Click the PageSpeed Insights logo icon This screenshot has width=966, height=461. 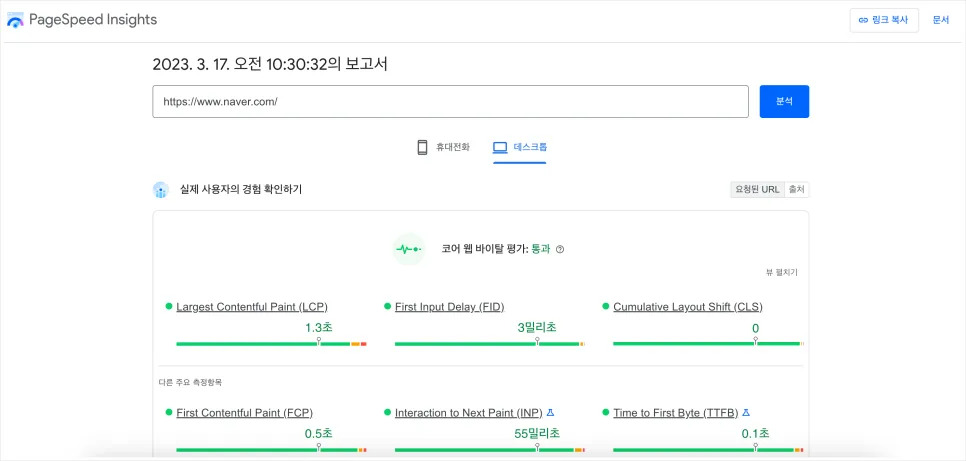click(x=15, y=20)
